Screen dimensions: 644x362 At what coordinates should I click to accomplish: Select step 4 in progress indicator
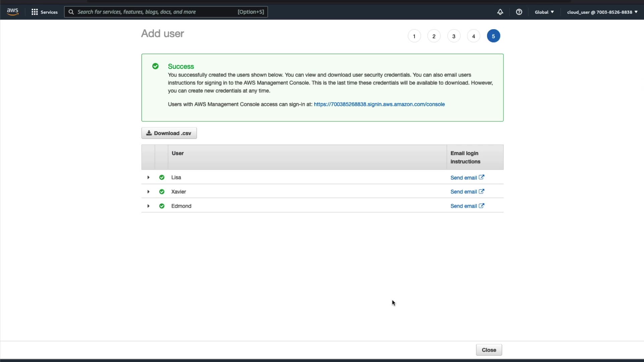click(x=474, y=36)
